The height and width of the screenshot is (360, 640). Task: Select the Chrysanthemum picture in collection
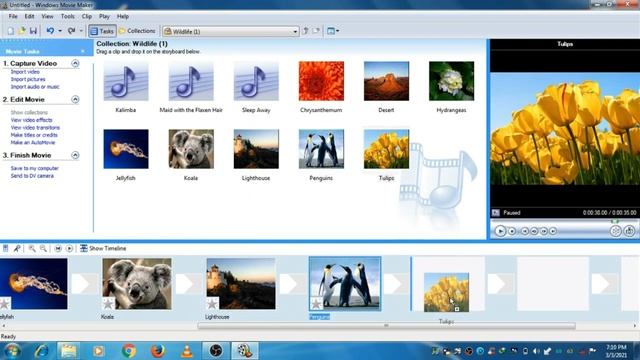coord(321,87)
